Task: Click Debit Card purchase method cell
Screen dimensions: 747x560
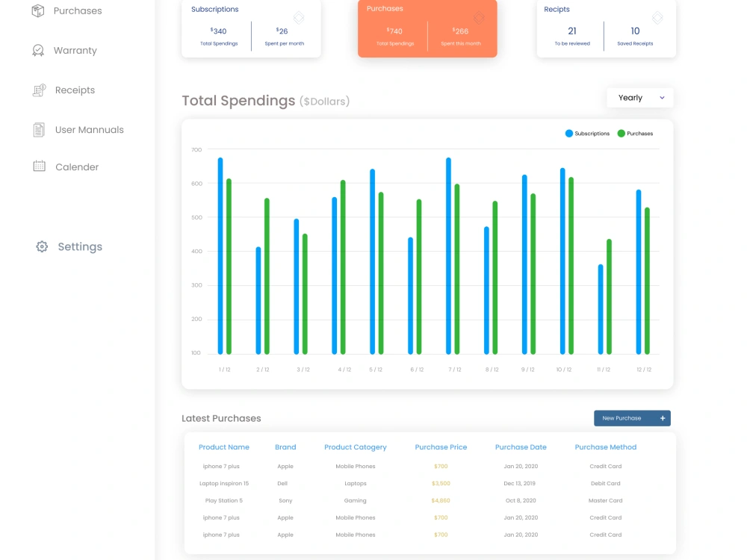Action: (606, 483)
